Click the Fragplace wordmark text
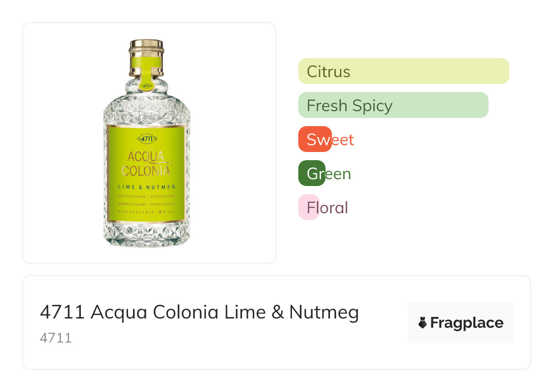This screenshot has height=392, width=553. click(467, 323)
